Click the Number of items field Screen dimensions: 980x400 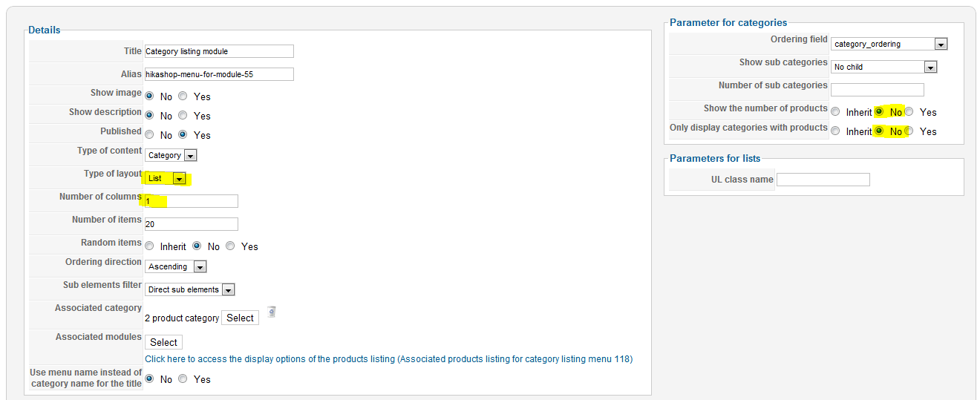pos(192,224)
